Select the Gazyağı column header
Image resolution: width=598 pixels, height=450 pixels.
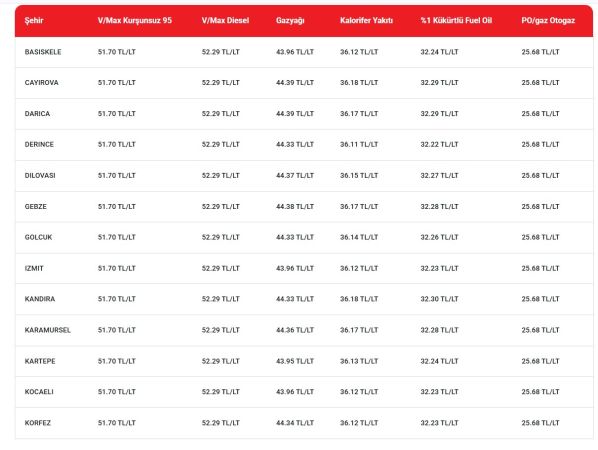tap(290, 21)
